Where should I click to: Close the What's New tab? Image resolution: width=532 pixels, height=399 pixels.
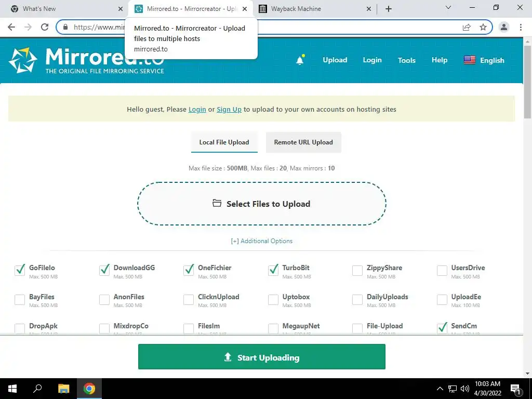(x=121, y=9)
